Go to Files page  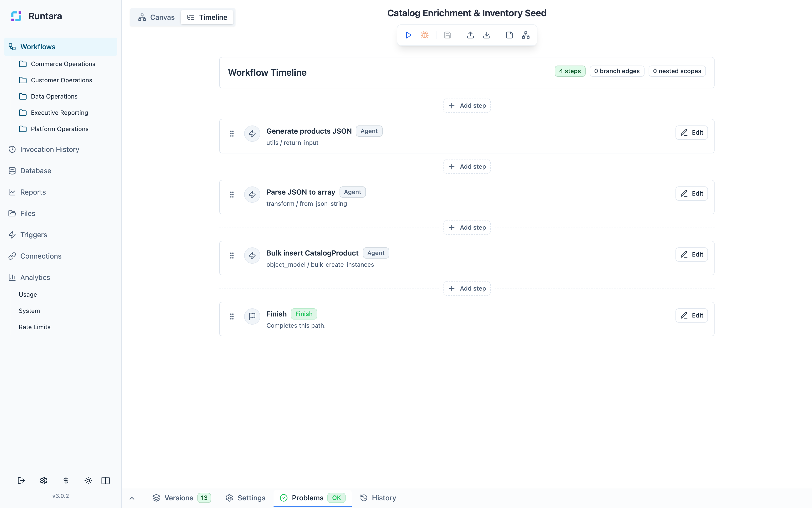point(61,213)
